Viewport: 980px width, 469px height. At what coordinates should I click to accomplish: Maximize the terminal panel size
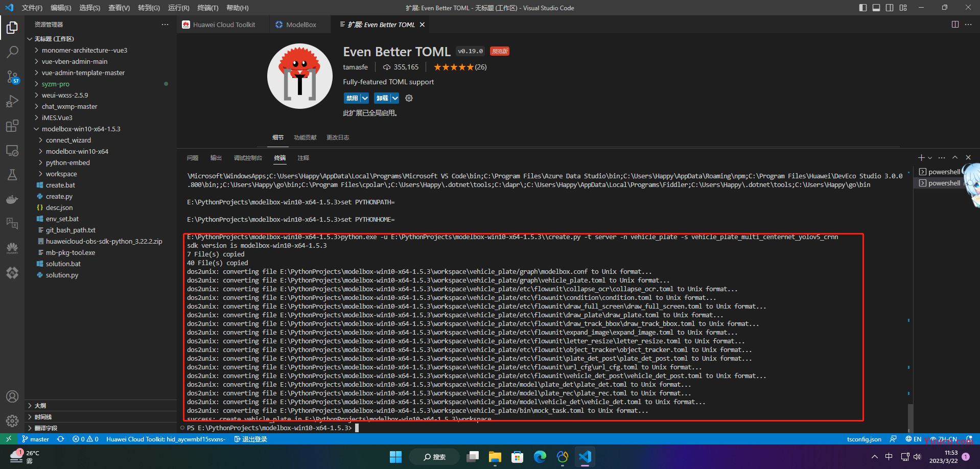(x=955, y=157)
